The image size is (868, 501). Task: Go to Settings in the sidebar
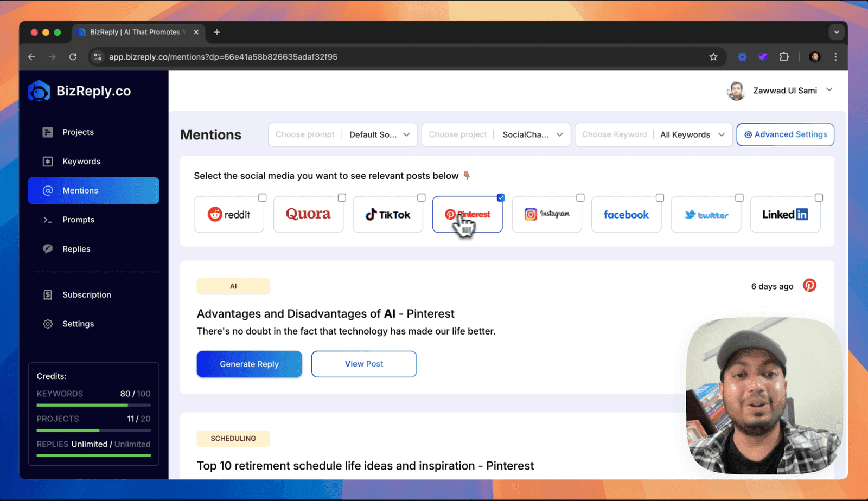click(93, 324)
